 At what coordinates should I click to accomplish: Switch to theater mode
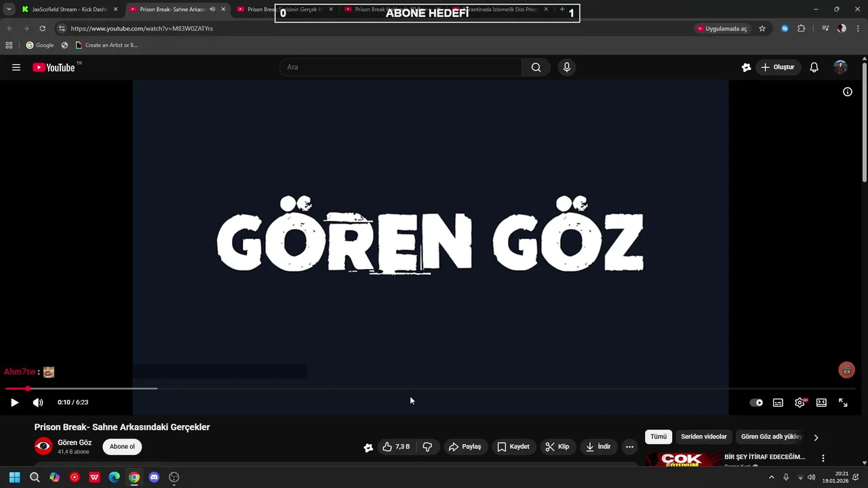click(821, 403)
